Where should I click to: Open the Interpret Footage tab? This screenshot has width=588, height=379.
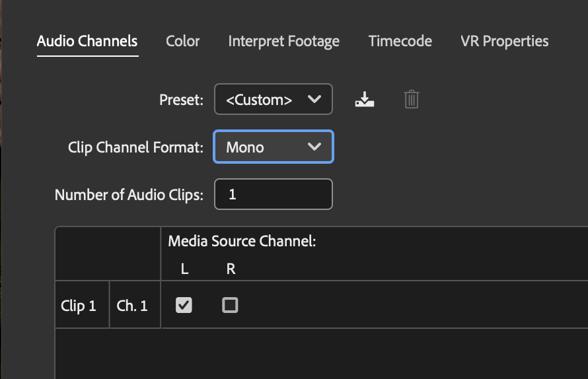(284, 41)
